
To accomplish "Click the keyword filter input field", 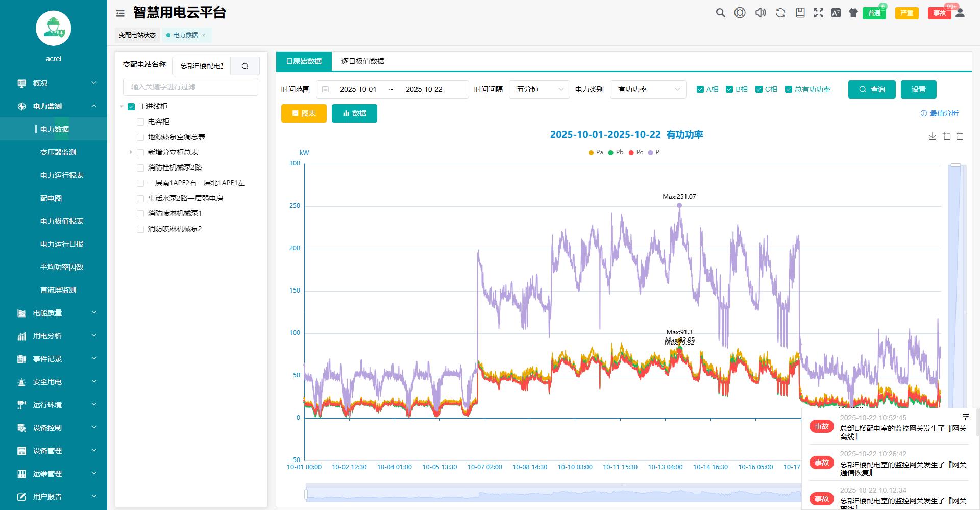I will point(190,87).
